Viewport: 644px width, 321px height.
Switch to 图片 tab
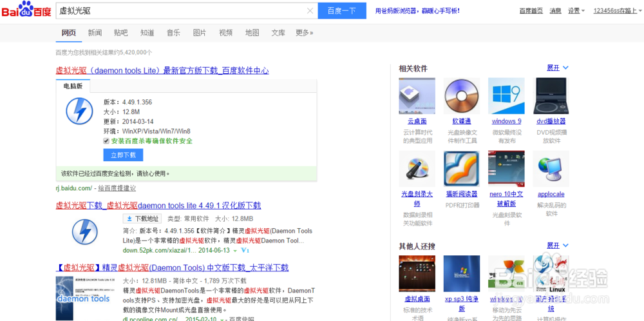coord(200,32)
